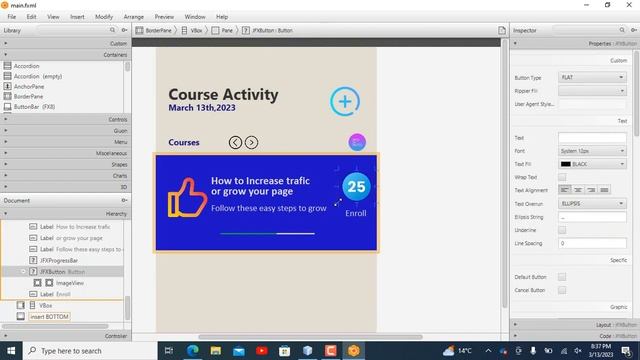
Task: Toggle the Cancel Button checkbox
Action: tap(562, 290)
